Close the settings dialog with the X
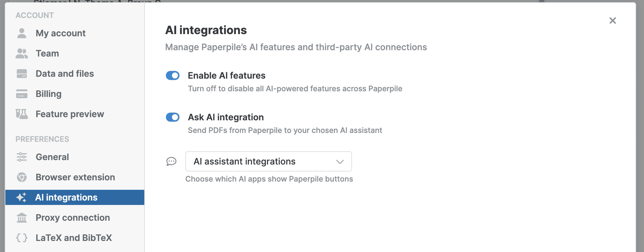This screenshot has width=644, height=252. pyautogui.click(x=613, y=21)
